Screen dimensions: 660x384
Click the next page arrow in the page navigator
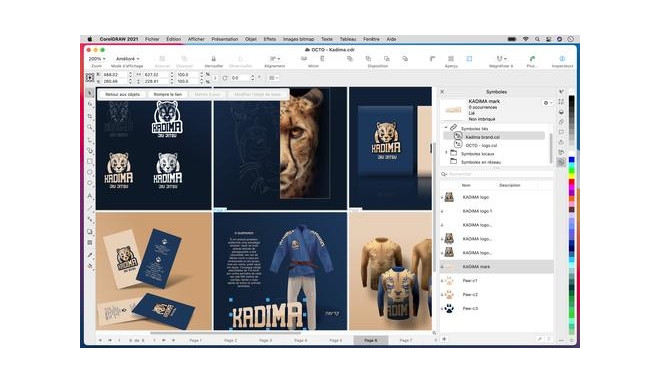point(154,340)
